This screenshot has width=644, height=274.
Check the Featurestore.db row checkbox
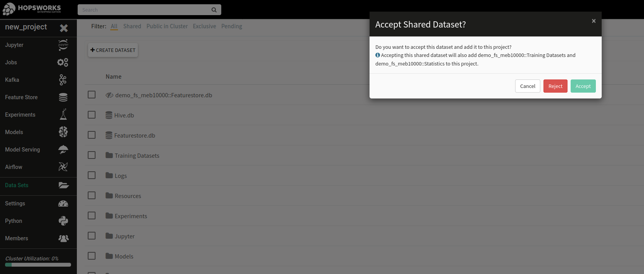(x=92, y=135)
